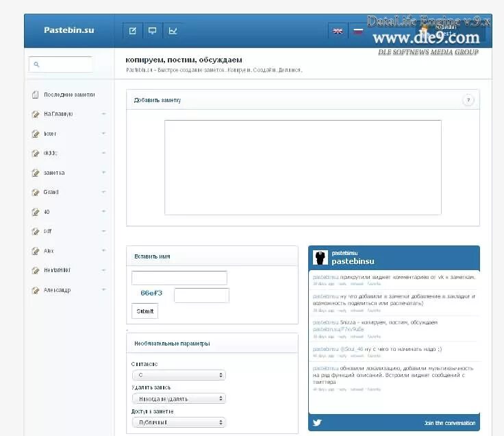Open the заметка sidebar item
Image resolution: width=504 pixels, height=436 pixels.
click(x=54, y=173)
